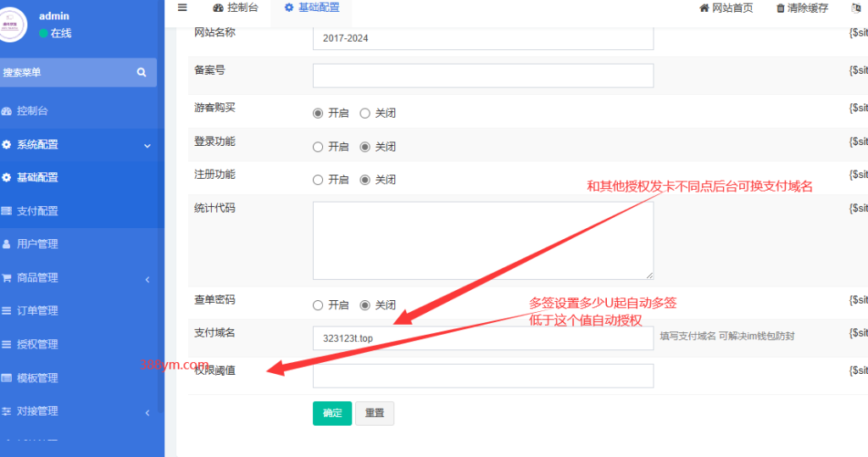Click the dashboard icon on 控制台 tab
868x457 pixels.
[218, 8]
